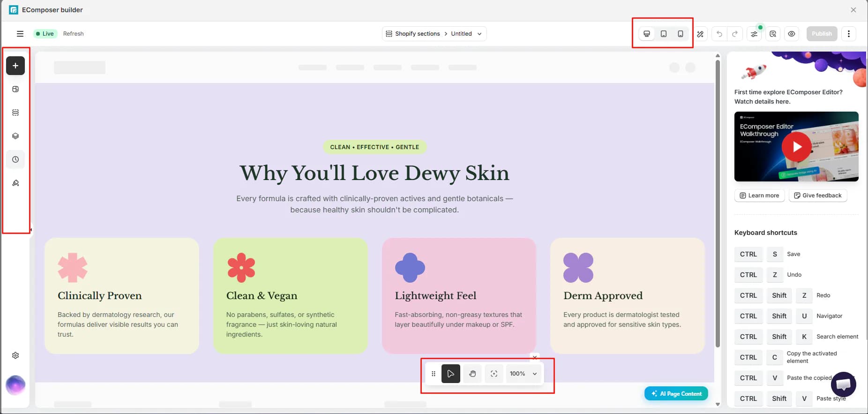Switch to desktop view
This screenshot has width=868, height=414.
coord(647,34)
